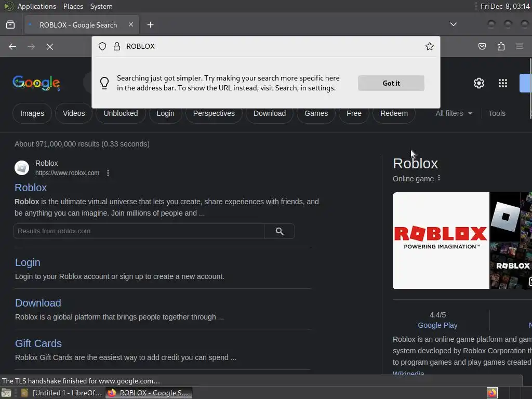
Task: Open Google quick settings gear
Action: [478, 83]
